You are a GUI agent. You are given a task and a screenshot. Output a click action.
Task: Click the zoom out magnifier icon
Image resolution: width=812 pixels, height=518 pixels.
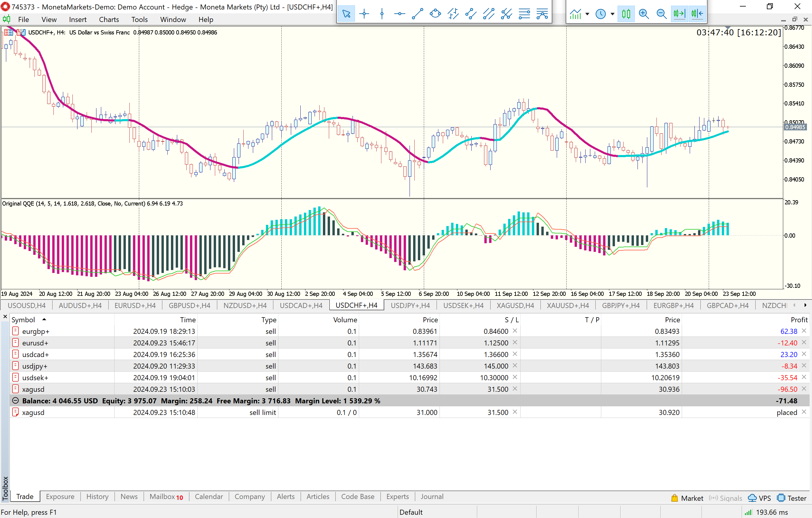click(x=661, y=14)
